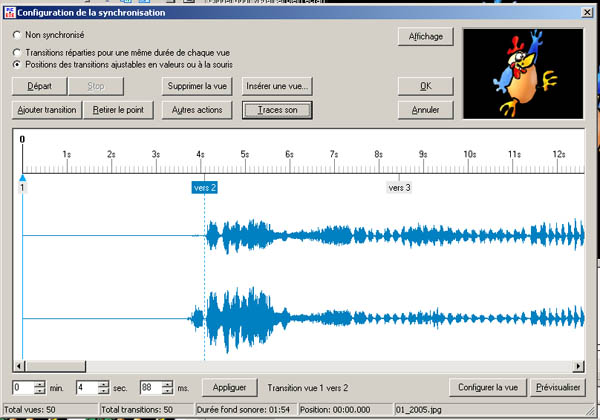Click 'Total vues: 50' status text

(x=30, y=410)
